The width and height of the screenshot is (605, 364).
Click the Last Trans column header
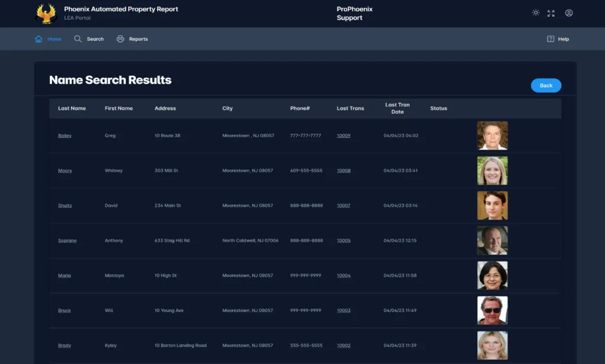[x=350, y=109]
